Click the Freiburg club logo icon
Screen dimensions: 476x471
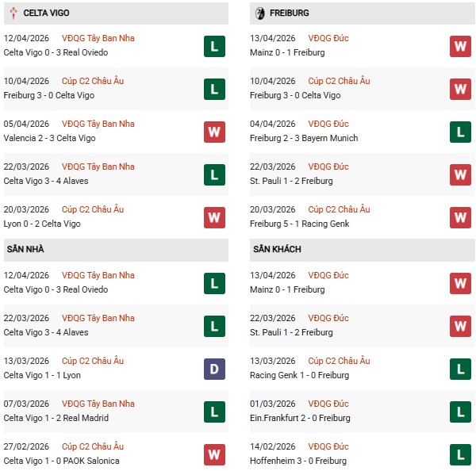pos(261,13)
